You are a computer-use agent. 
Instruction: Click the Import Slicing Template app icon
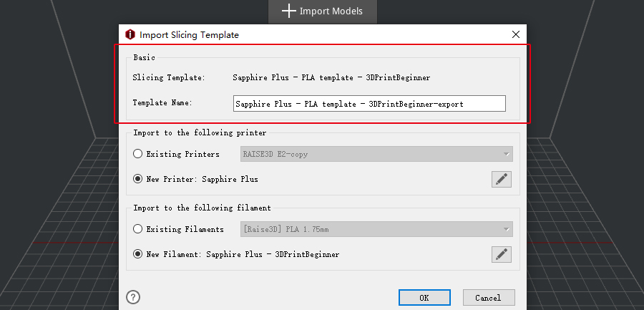point(130,34)
